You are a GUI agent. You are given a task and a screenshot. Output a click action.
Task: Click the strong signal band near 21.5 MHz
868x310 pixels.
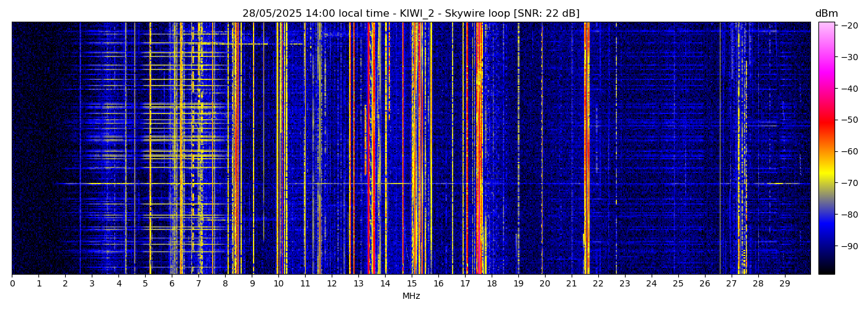[x=586, y=149]
